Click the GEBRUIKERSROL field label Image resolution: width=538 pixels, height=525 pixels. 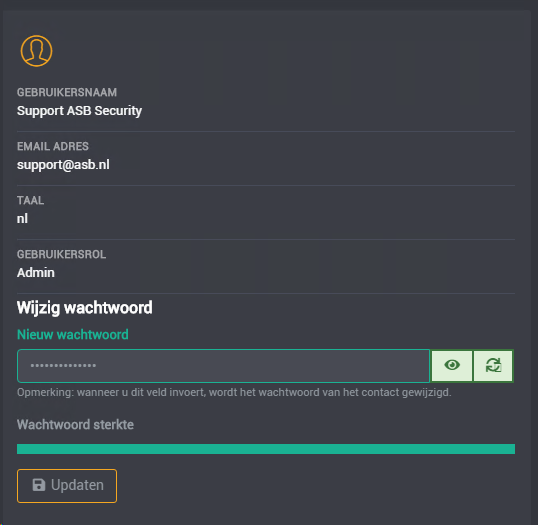[61, 254]
